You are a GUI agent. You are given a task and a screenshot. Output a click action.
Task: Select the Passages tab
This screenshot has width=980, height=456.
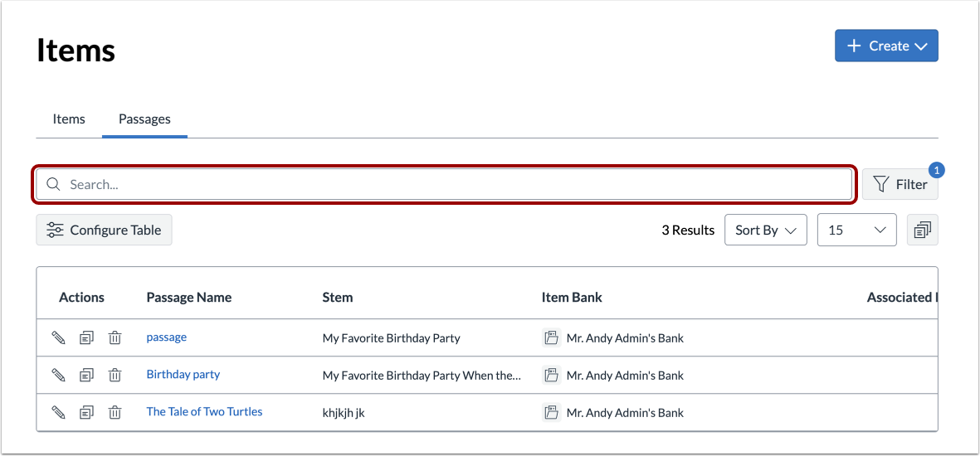[x=144, y=119]
